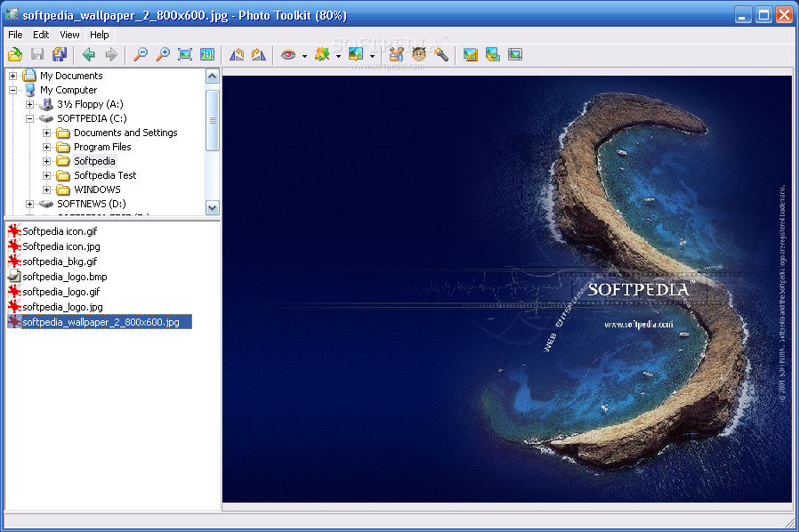This screenshot has height=532, width=799.
Task: Click the framed picture icon at toolbar end
Action: click(515, 54)
